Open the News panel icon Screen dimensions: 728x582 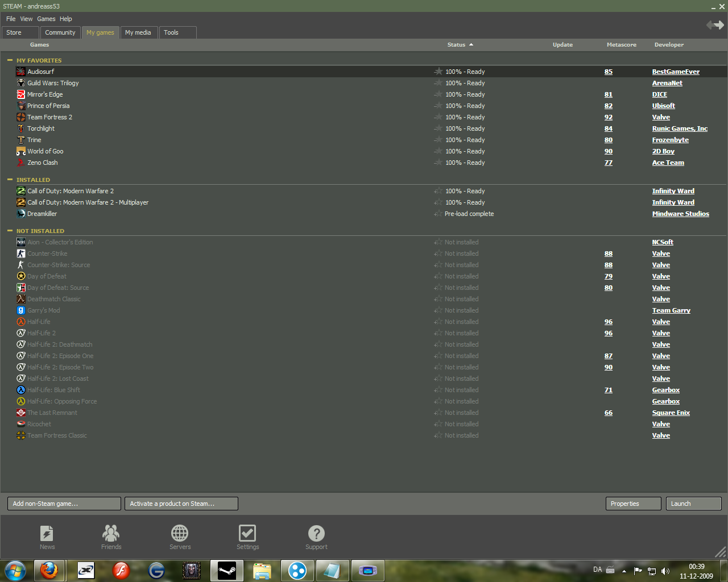pos(47,533)
